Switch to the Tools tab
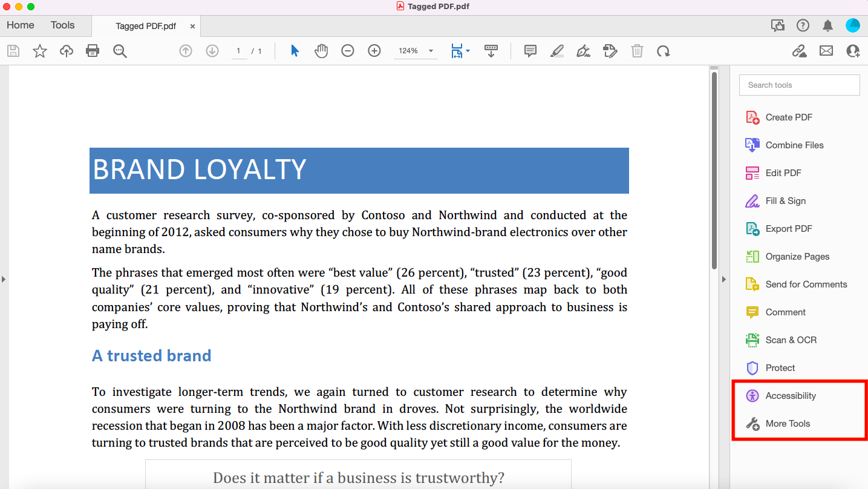The image size is (868, 489). pyautogui.click(x=63, y=25)
